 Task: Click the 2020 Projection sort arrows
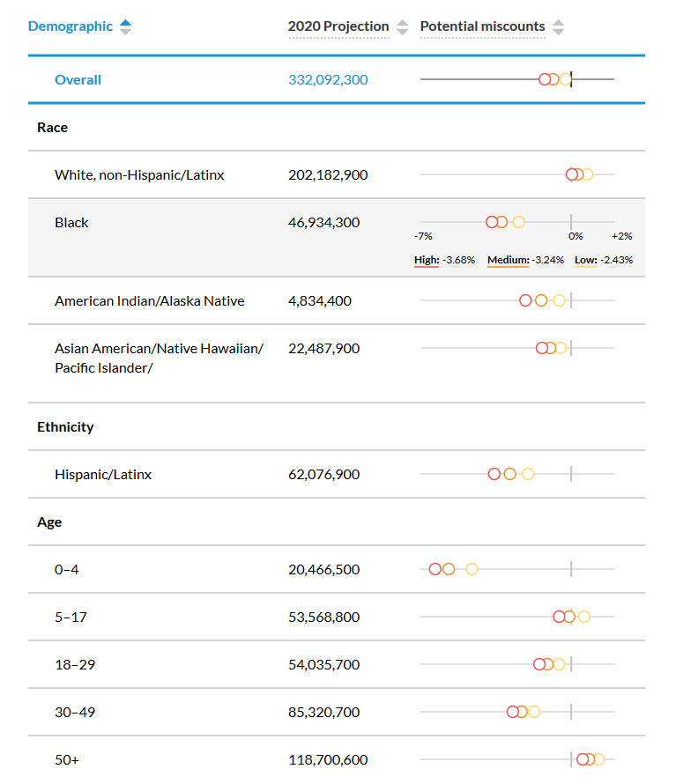tap(402, 27)
